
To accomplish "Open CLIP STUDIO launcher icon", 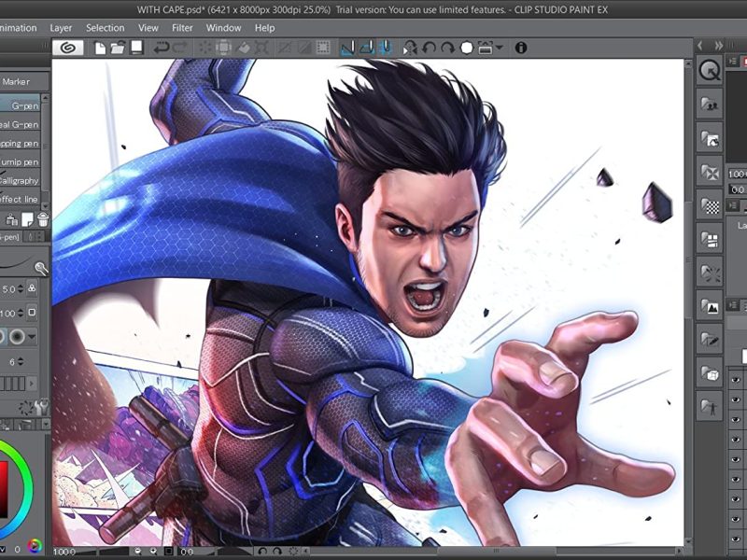I will pyautogui.click(x=68, y=48).
